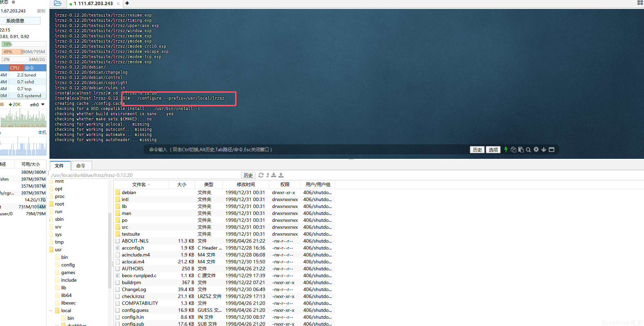Viewport: 644px width, 326px height.
Task: Click the 49% memory usage bar
Action: (x=24, y=52)
